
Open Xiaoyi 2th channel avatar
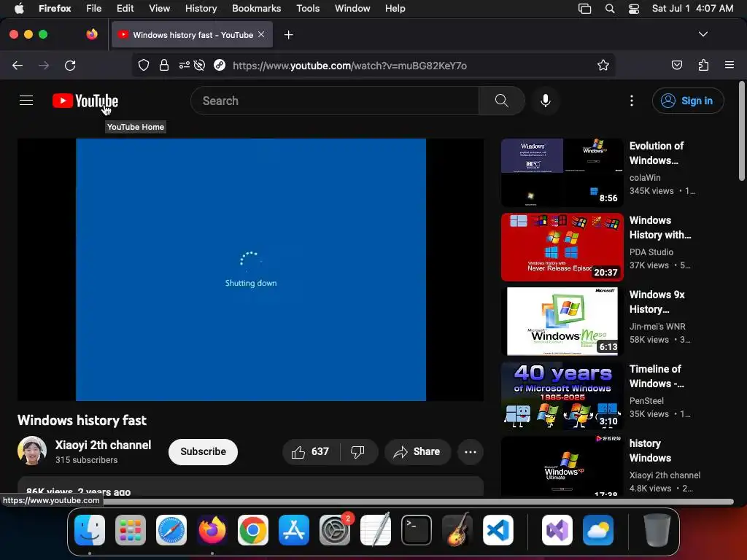[x=32, y=451]
